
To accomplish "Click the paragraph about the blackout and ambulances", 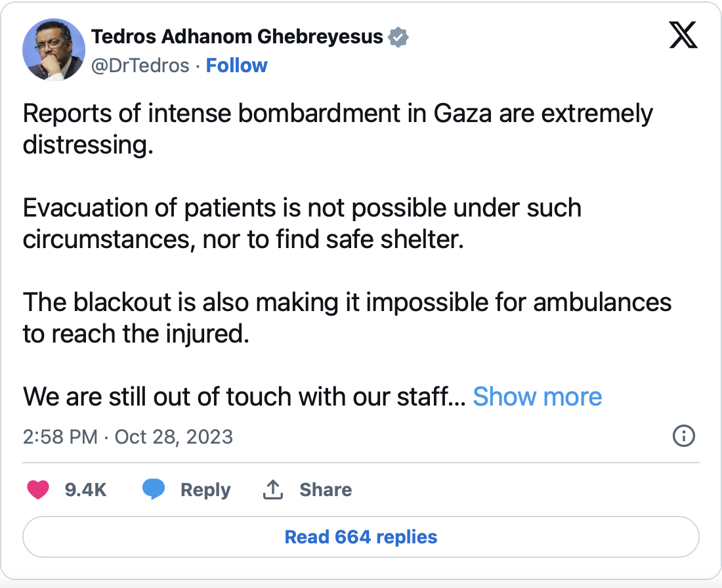I will (347, 318).
